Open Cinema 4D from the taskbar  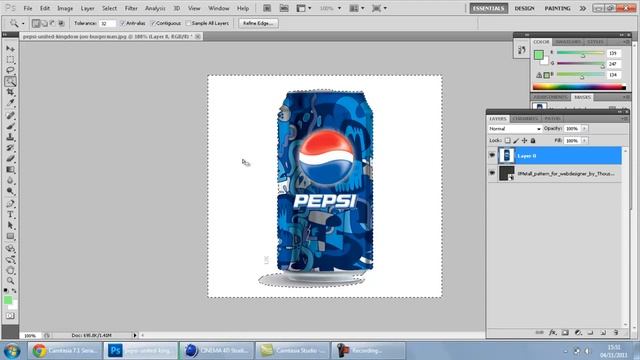pyautogui.click(x=217, y=350)
